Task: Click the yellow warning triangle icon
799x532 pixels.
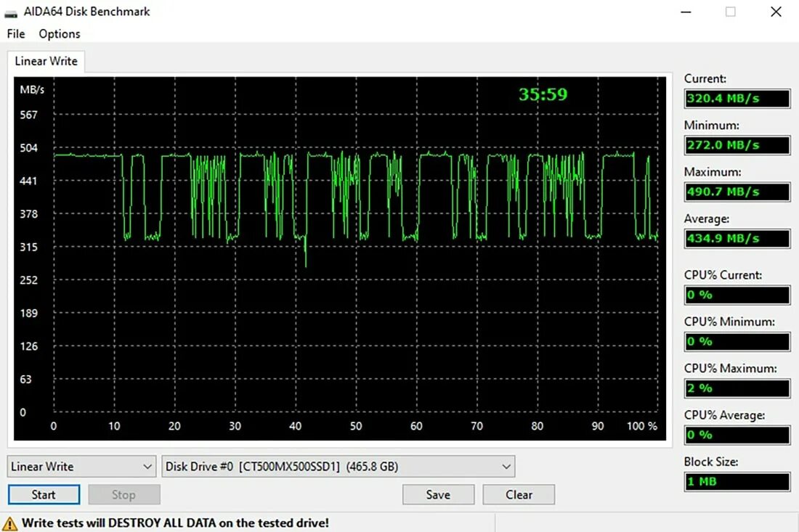Action: (9, 523)
